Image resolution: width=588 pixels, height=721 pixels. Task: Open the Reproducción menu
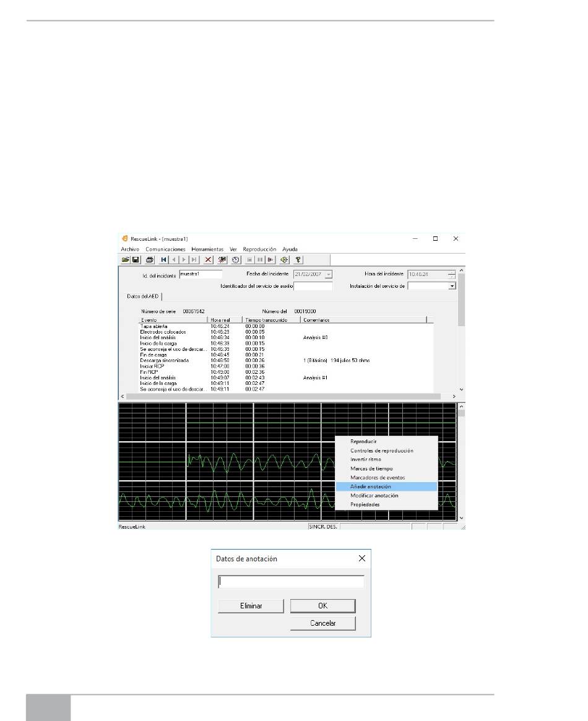(259, 249)
